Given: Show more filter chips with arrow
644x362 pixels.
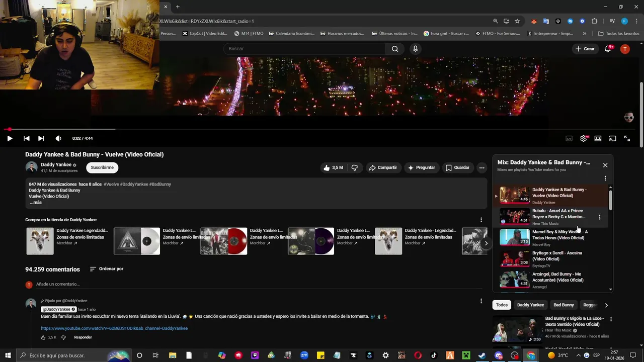Looking at the screenshot, I should coord(606,305).
